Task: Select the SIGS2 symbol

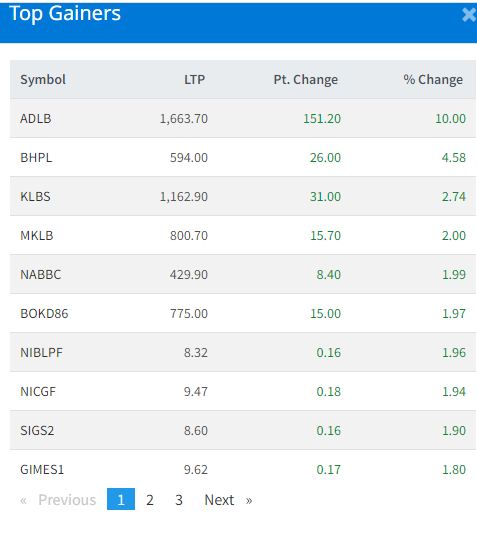Action: [37, 430]
